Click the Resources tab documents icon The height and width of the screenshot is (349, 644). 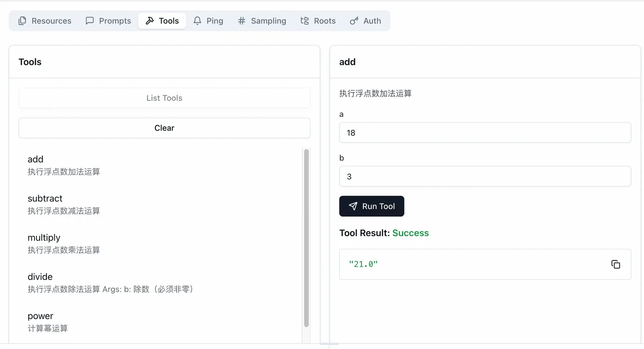click(x=22, y=21)
